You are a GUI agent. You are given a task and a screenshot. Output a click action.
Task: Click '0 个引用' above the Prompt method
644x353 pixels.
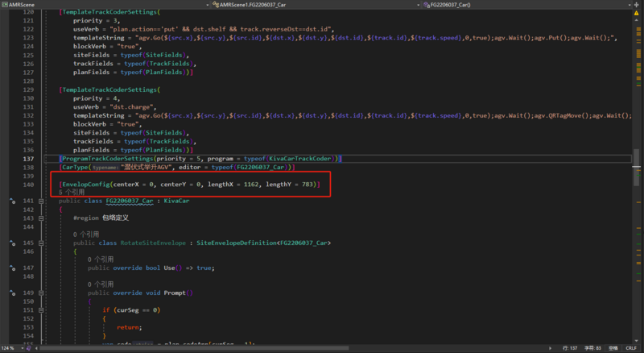click(x=102, y=284)
